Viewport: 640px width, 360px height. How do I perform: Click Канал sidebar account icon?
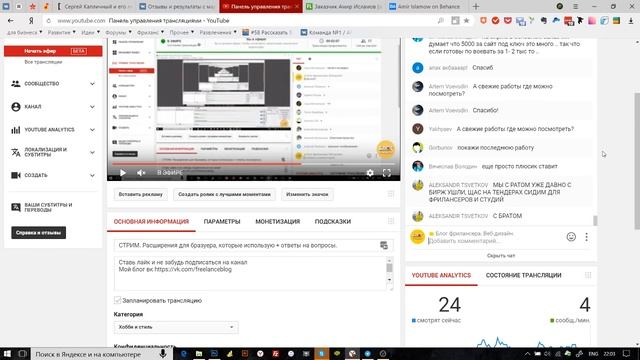click(16, 107)
